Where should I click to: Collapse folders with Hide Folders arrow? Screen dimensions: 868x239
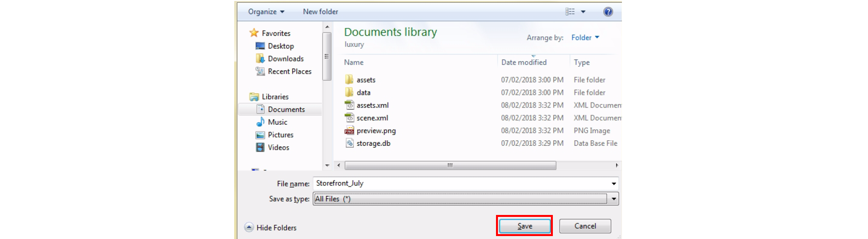click(249, 227)
